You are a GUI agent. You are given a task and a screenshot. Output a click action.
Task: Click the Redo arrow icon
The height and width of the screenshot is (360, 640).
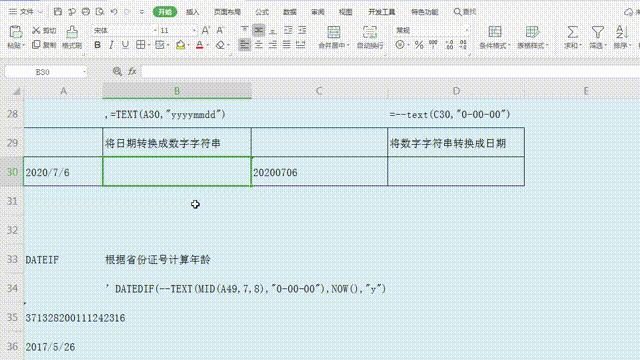pyautogui.click(x=127, y=12)
